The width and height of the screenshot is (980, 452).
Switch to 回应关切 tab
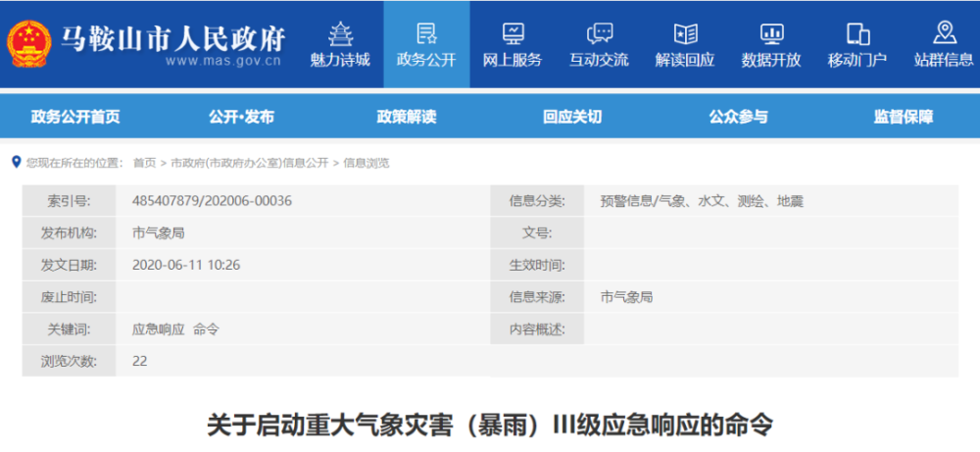pyautogui.click(x=572, y=117)
